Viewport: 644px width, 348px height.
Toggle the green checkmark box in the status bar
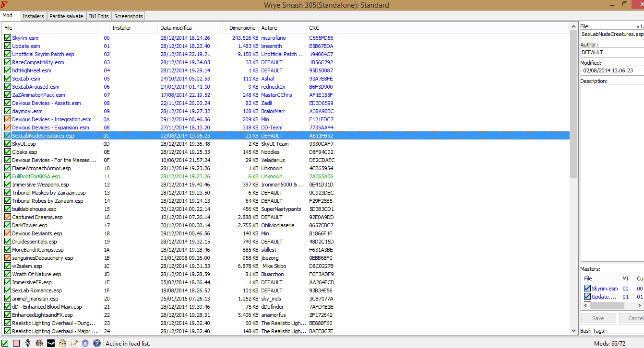(6, 343)
